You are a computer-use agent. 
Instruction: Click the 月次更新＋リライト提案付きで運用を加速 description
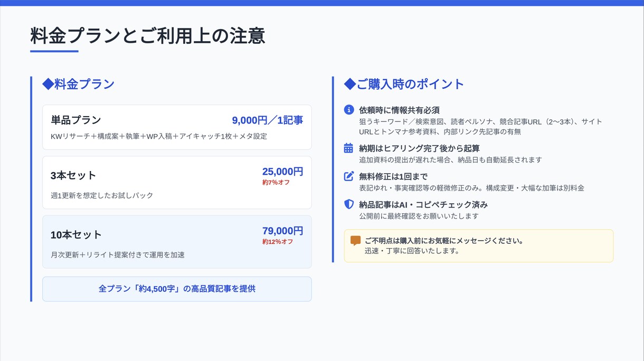click(118, 255)
